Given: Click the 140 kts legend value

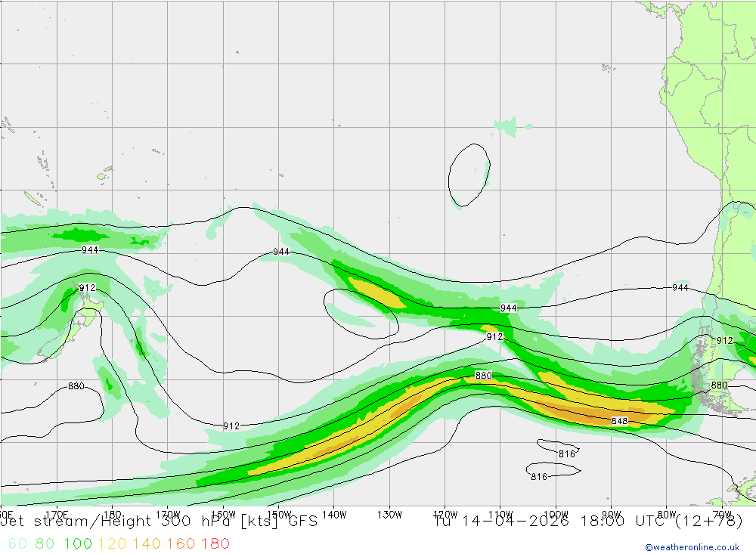Looking at the screenshot, I should tap(147, 544).
